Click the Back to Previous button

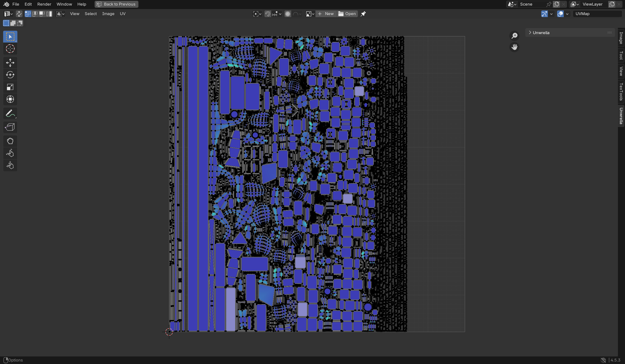pos(116,4)
